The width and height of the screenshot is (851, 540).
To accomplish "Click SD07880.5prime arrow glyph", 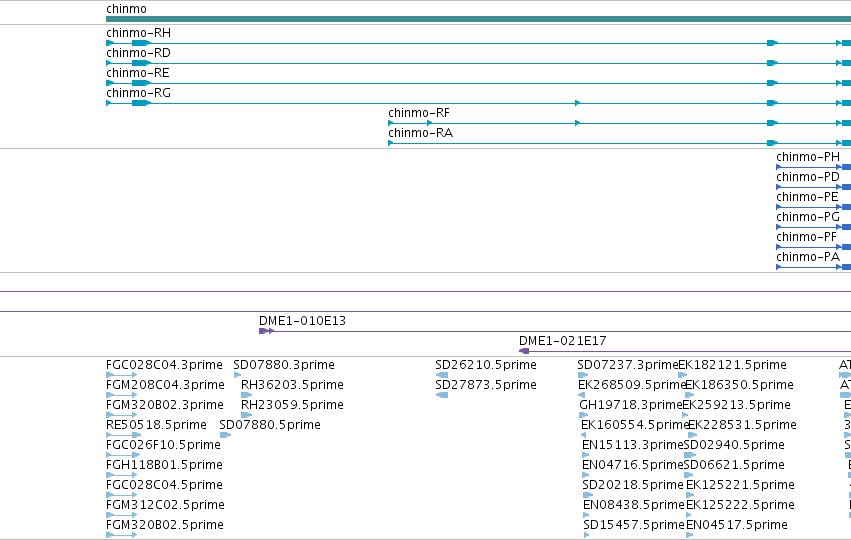I will coord(225,436).
